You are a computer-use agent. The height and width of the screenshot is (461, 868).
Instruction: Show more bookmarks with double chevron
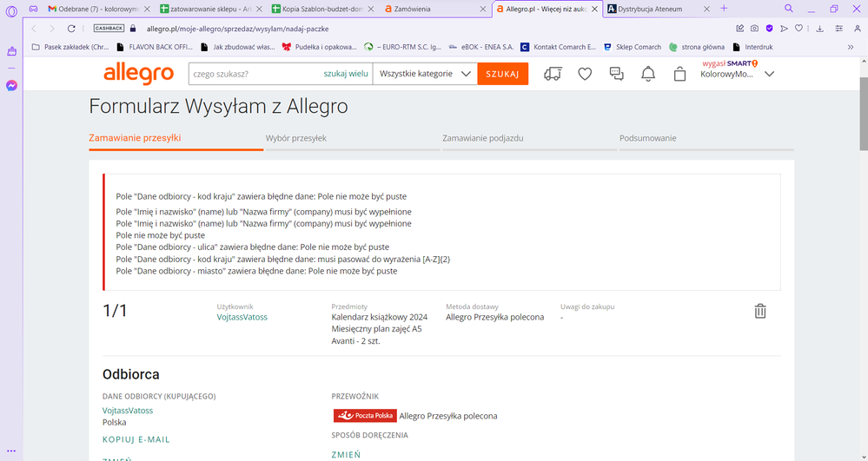tap(851, 47)
